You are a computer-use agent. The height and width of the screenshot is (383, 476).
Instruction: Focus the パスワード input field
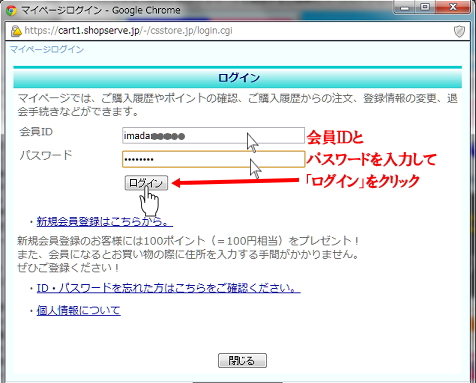coord(213,159)
